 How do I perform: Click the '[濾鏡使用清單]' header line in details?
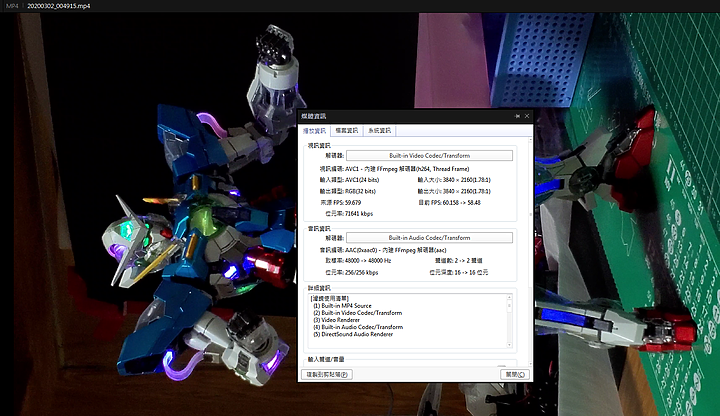tap(330, 299)
